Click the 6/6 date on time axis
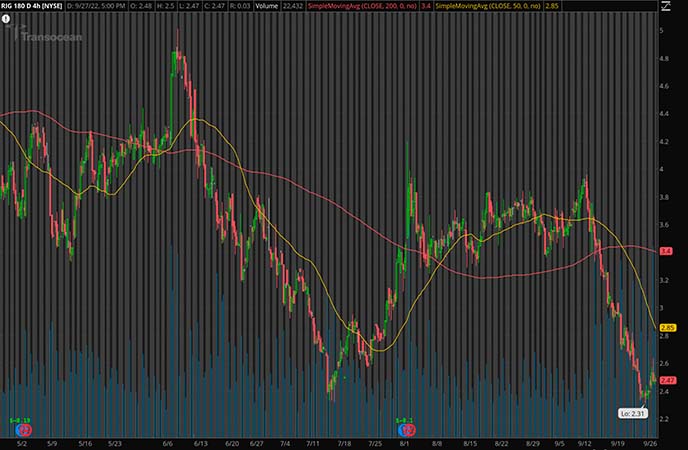 168,442
